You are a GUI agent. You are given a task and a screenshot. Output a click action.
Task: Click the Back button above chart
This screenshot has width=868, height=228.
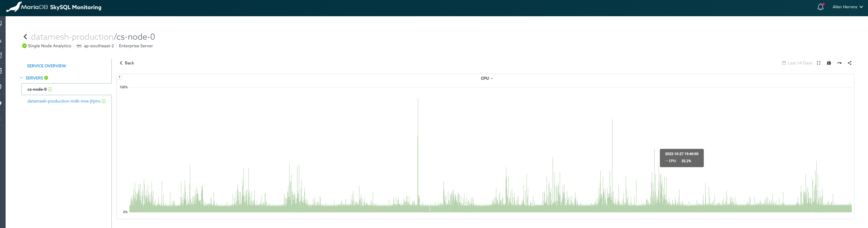(127, 63)
